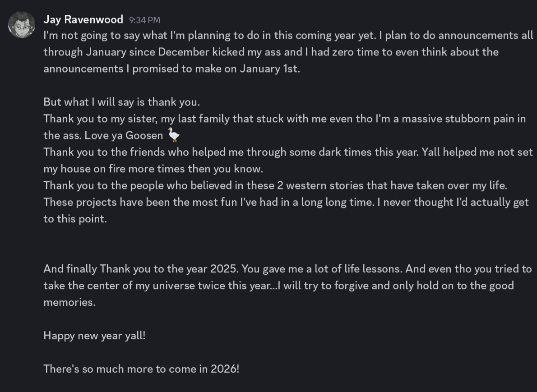Click the goose emoji after "Goosen"
Screen dimensions: 537x392
click(173, 135)
